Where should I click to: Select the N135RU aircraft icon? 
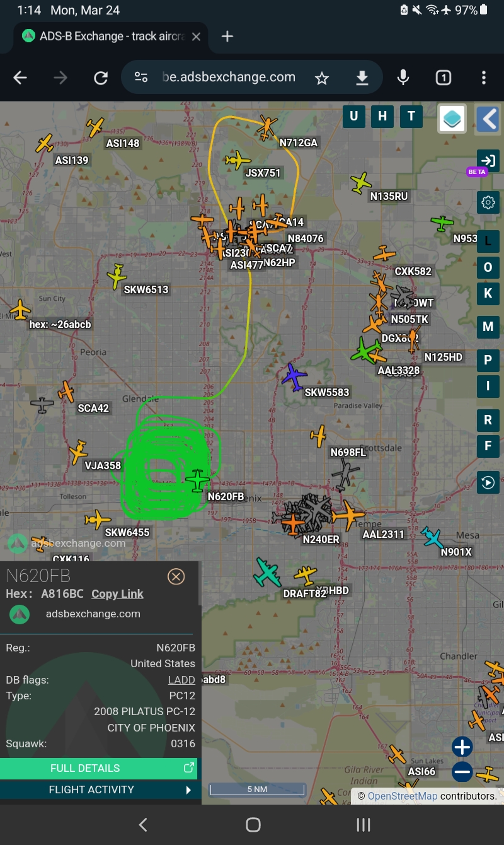coord(361,183)
